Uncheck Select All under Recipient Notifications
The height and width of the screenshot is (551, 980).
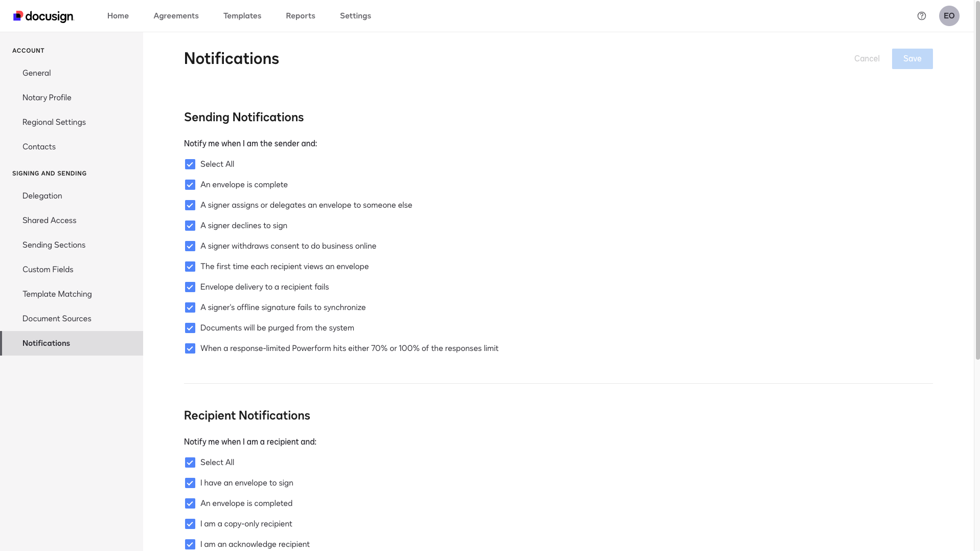tap(190, 462)
